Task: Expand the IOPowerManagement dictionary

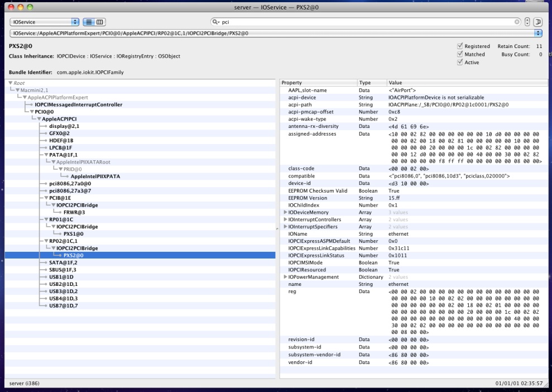Action: click(x=286, y=277)
